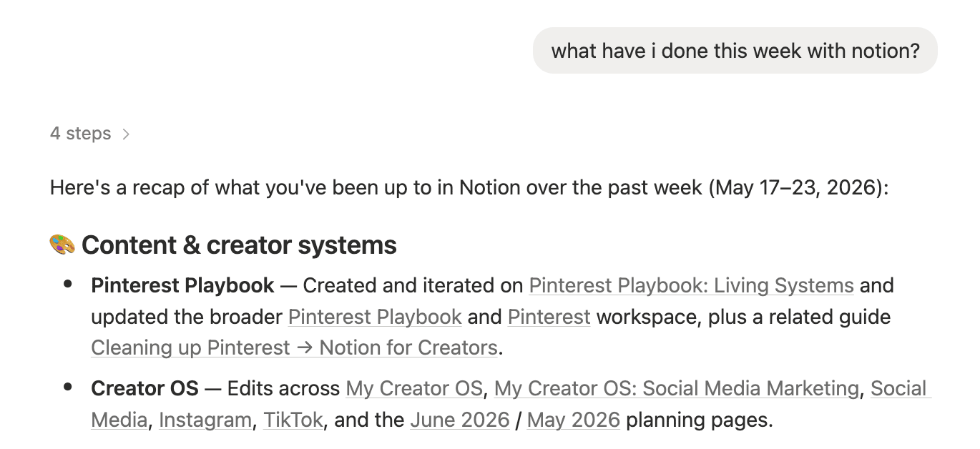Open My Creator OS: Social Media Marketing link
The image size is (980, 449).
pos(677,388)
